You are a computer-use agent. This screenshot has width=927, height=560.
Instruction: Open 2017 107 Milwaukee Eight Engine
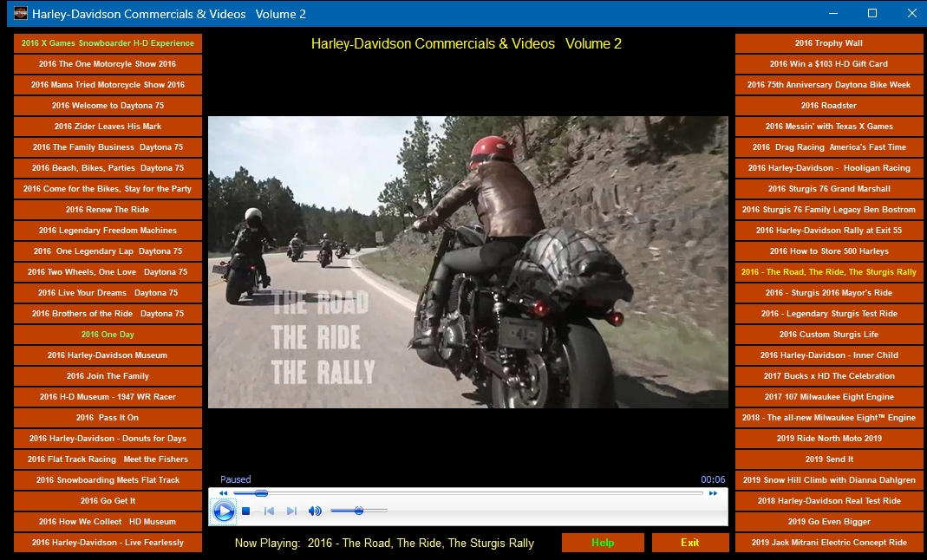tap(829, 396)
